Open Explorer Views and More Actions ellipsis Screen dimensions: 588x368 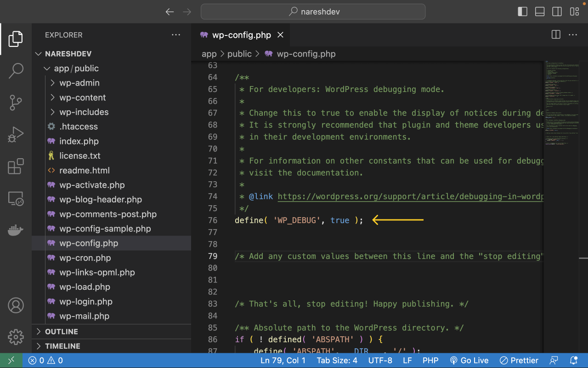coord(176,35)
